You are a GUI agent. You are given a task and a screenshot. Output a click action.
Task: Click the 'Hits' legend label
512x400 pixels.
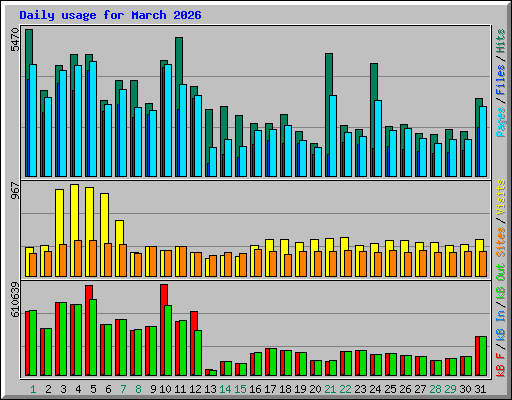(x=501, y=41)
